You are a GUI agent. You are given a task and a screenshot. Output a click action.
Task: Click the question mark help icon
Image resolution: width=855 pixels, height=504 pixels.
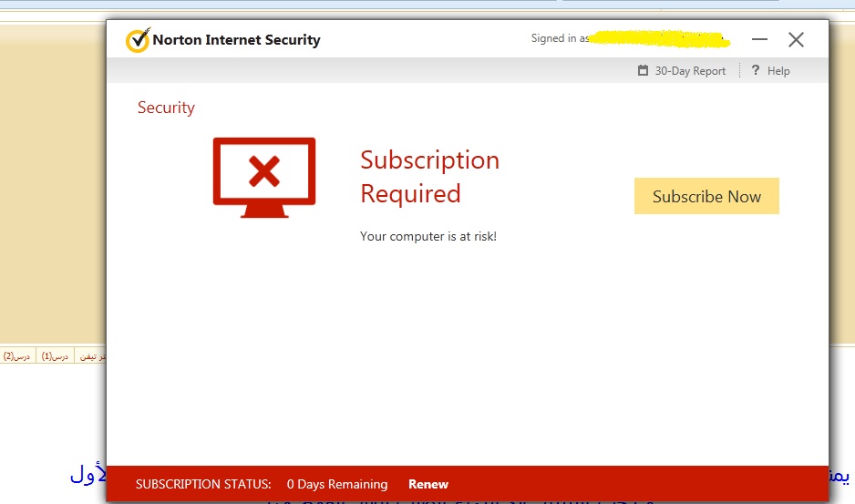[756, 70]
